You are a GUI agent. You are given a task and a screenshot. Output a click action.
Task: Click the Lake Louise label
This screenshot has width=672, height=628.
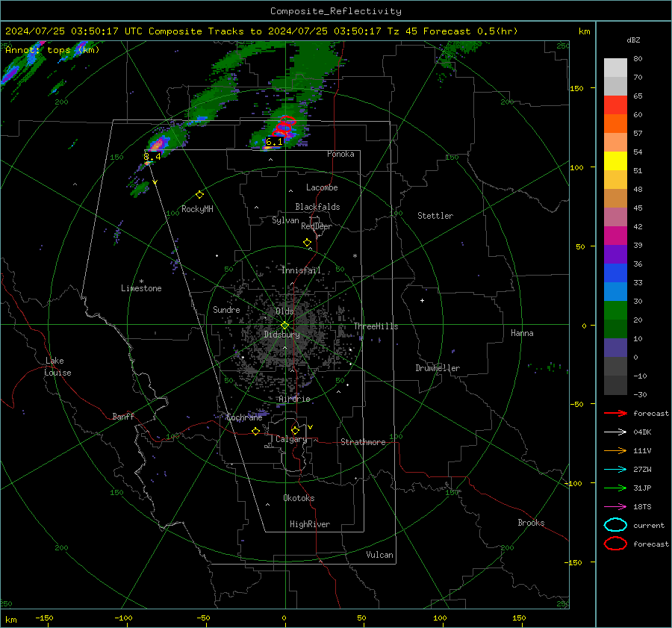pos(57,367)
